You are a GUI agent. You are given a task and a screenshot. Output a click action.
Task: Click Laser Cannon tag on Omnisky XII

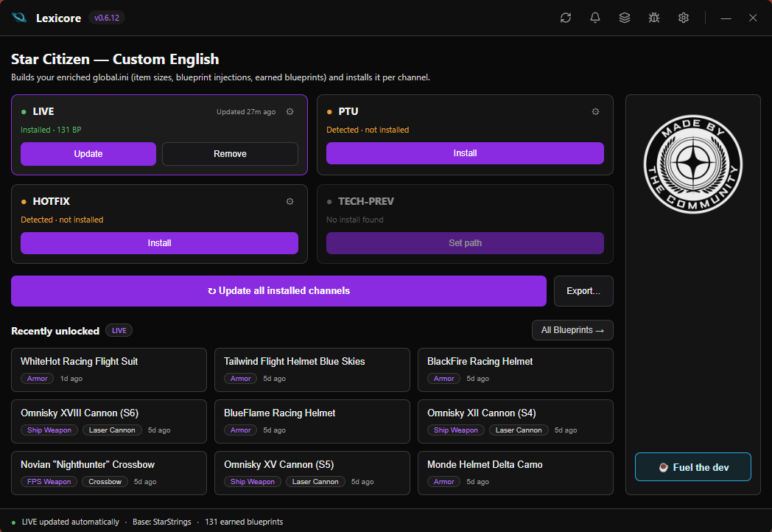point(519,430)
